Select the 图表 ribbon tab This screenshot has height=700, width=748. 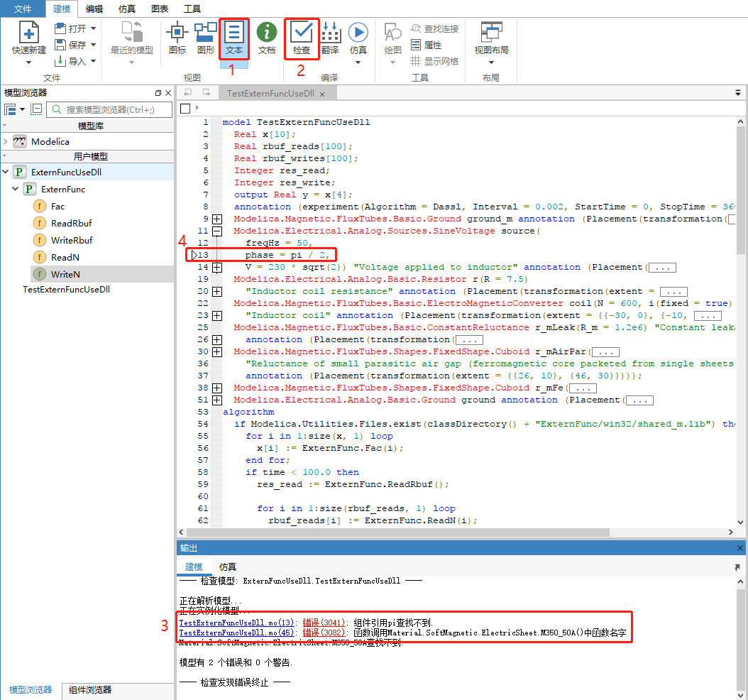(x=160, y=9)
